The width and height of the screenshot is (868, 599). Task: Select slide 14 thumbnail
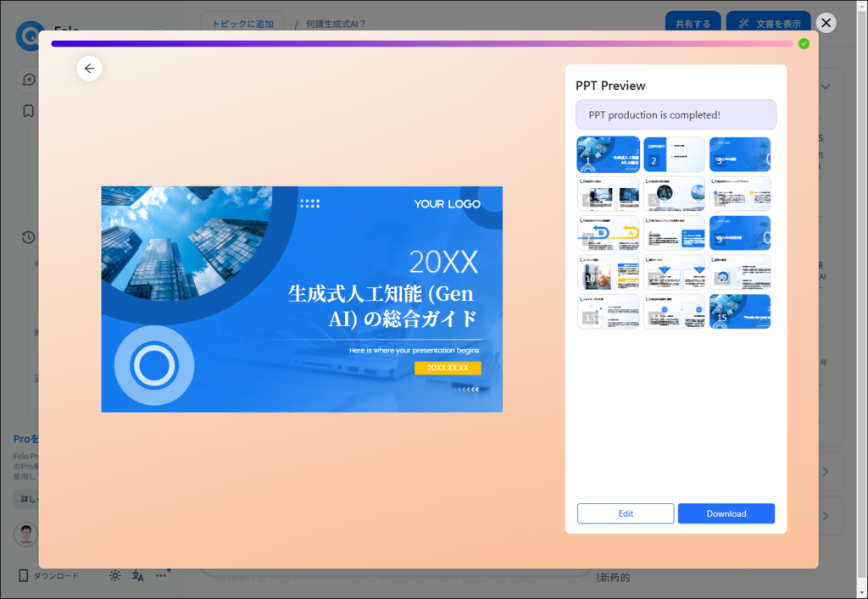[674, 312]
